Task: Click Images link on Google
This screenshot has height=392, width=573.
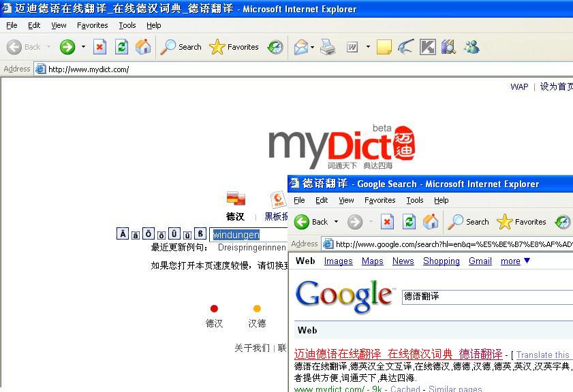Action: (x=339, y=261)
